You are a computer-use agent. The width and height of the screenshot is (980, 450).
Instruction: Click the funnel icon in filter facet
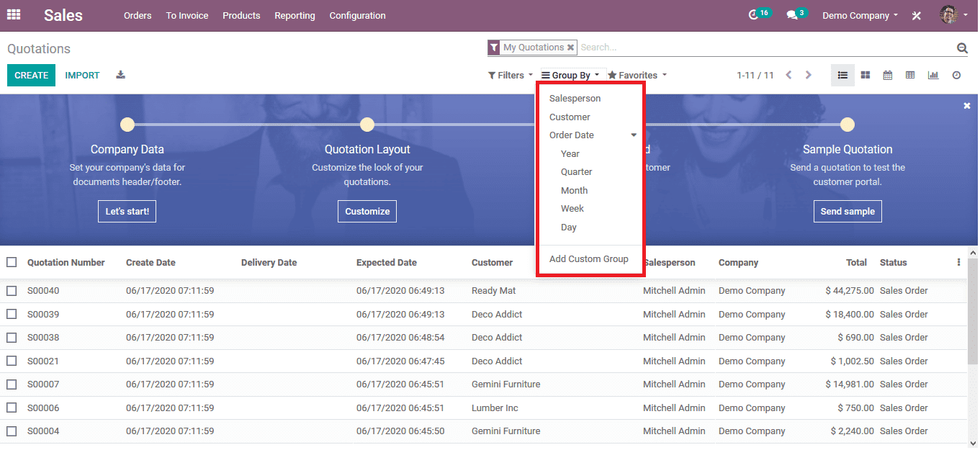coord(494,48)
